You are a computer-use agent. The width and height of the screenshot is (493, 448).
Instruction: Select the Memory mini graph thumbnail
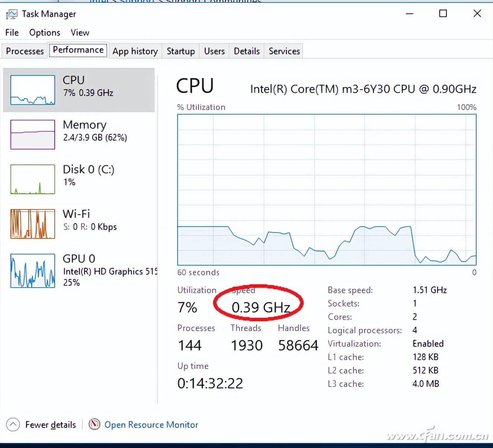point(33,134)
